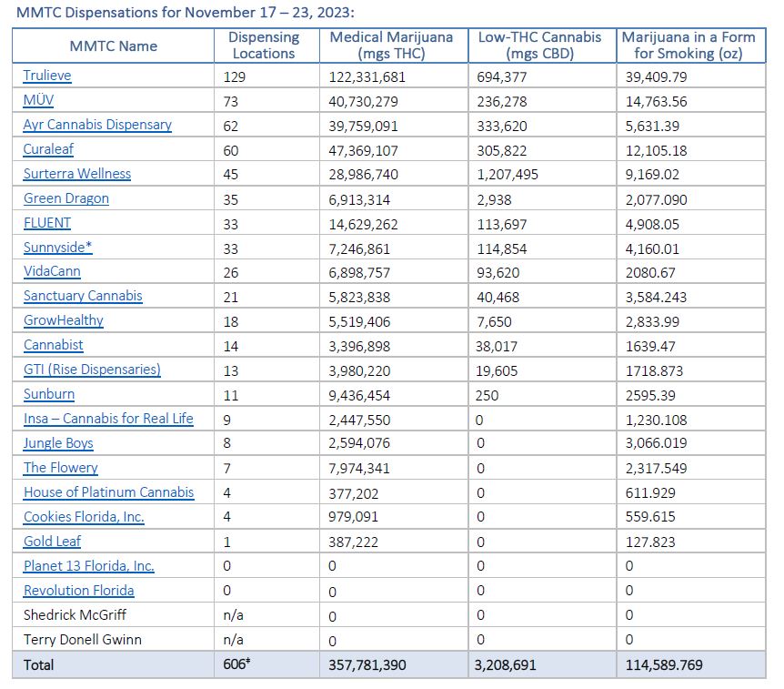Visit The Flowery link

(61, 468)
